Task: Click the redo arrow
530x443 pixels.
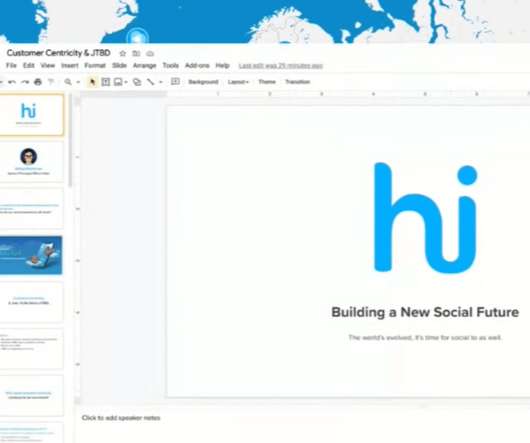Action: (x=25, y=82)
